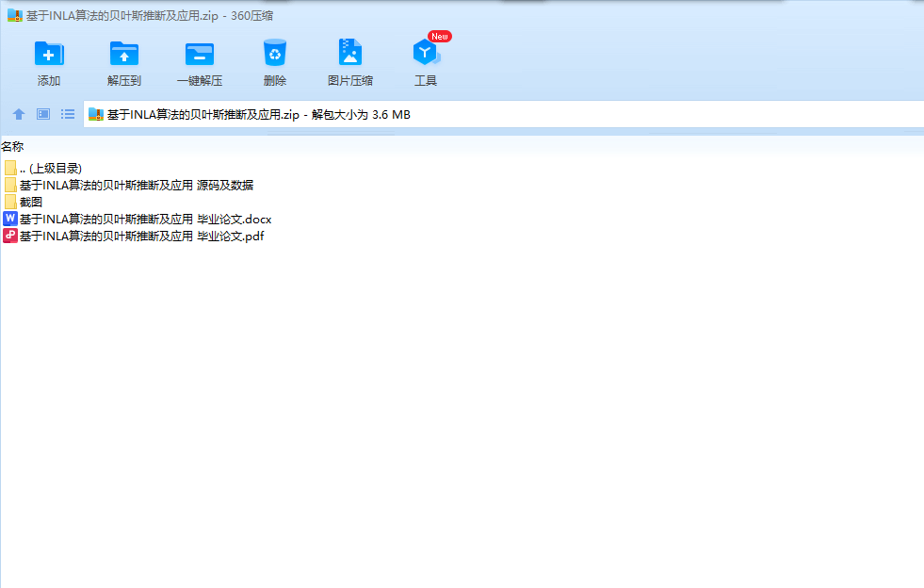The width and height of the screenshot is (924, 588).
Task: Click the 名称 column header
Action: point(12,147)
